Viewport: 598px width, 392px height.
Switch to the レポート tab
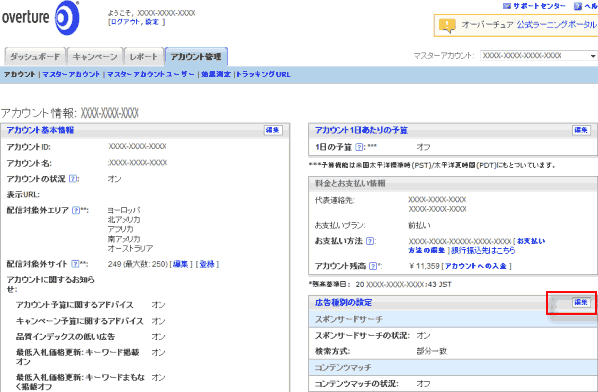click(x=144, y=57)
